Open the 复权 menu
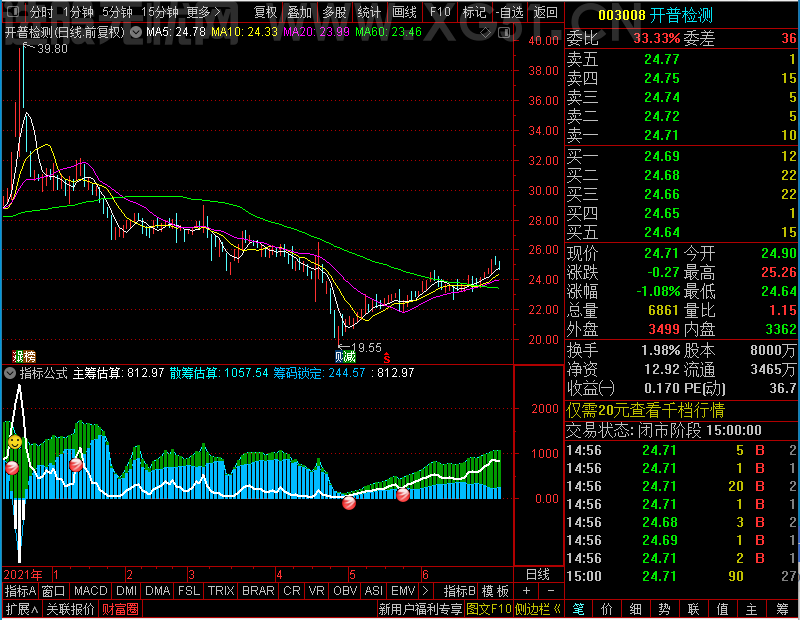 tap(265, 12)
